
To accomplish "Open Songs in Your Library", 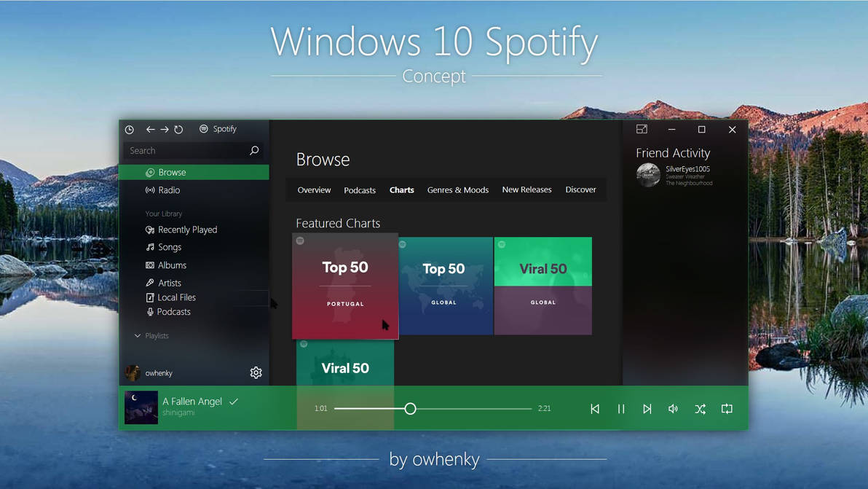I will (163, 247).
